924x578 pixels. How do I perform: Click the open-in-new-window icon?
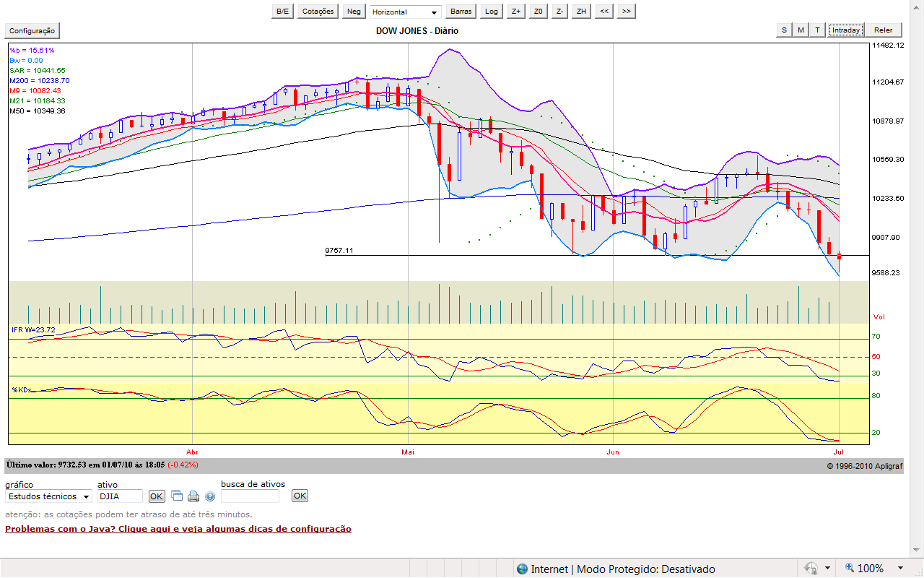click(x=177, y=496)
